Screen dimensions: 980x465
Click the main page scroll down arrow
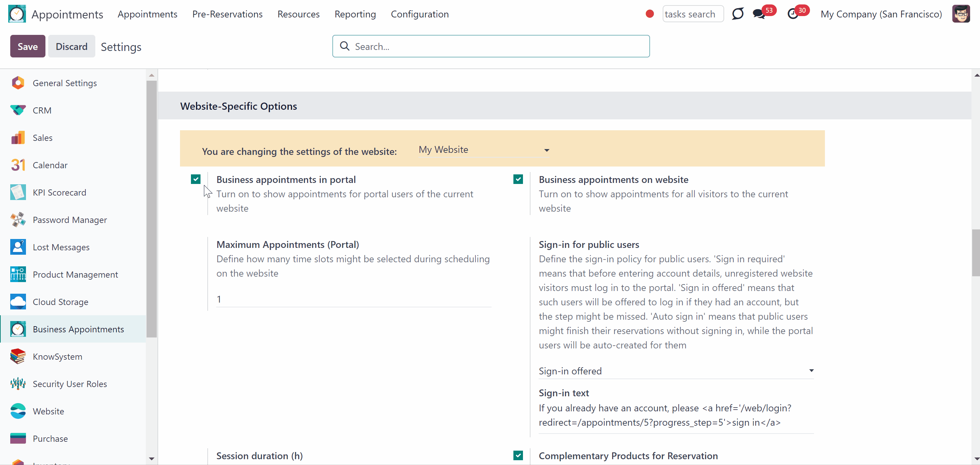[976, 459]
